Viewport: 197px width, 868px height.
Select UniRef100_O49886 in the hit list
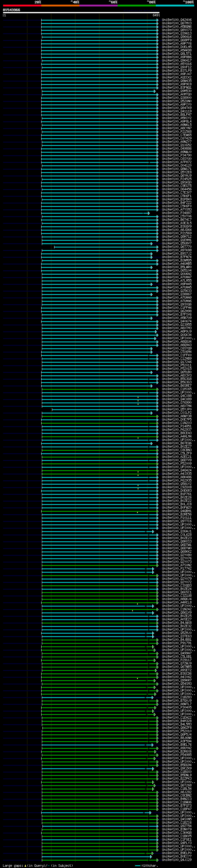177,149
